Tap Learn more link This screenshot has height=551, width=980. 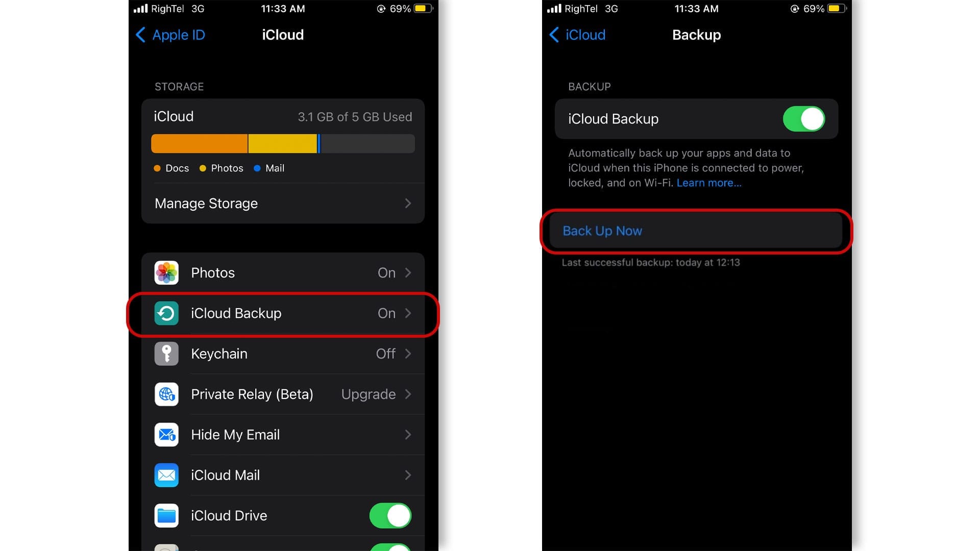(x=709, y=183)
